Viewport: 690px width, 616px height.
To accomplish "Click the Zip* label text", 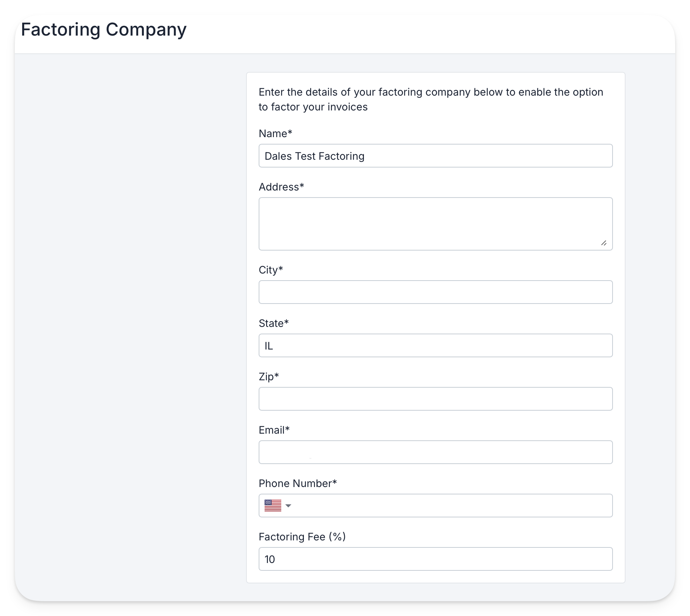I will (x=269, y=377).
